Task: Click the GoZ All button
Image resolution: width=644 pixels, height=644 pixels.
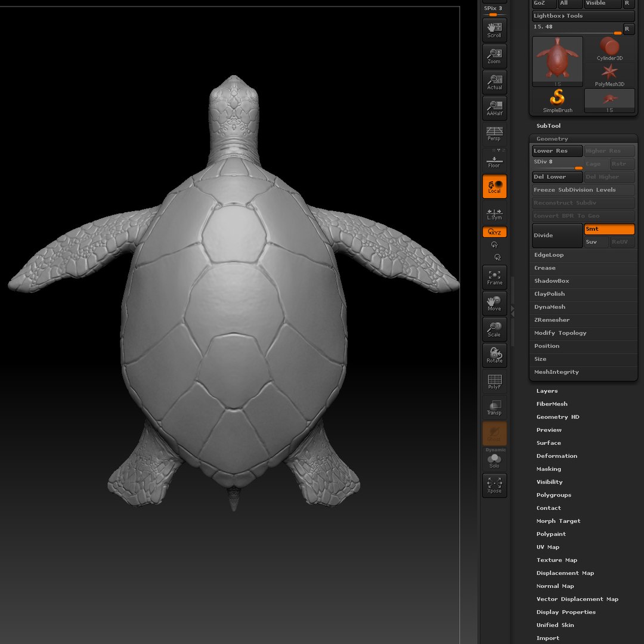Action: [570, 4]
